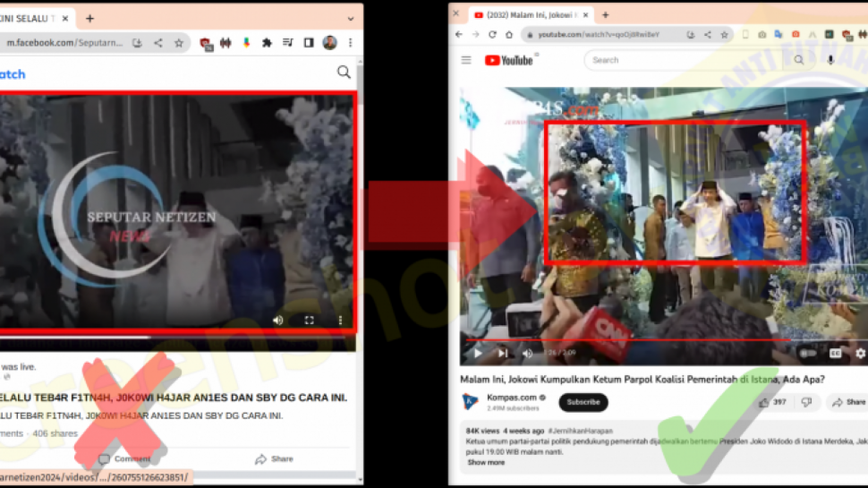Image resolution: width=868 pixels, height=488 pixels.
Task: Click the YouTube logo
Action: [x=509, y=60]
